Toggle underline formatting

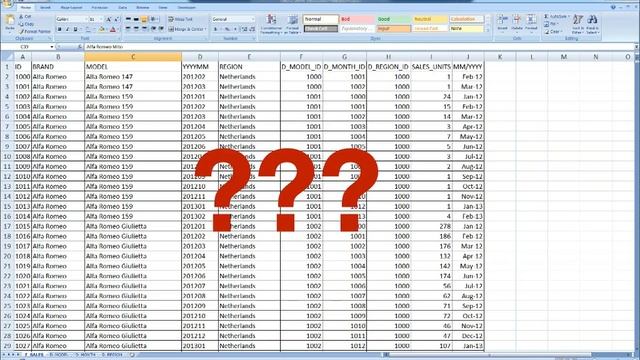pyautogui.click(x=75, y=29)
